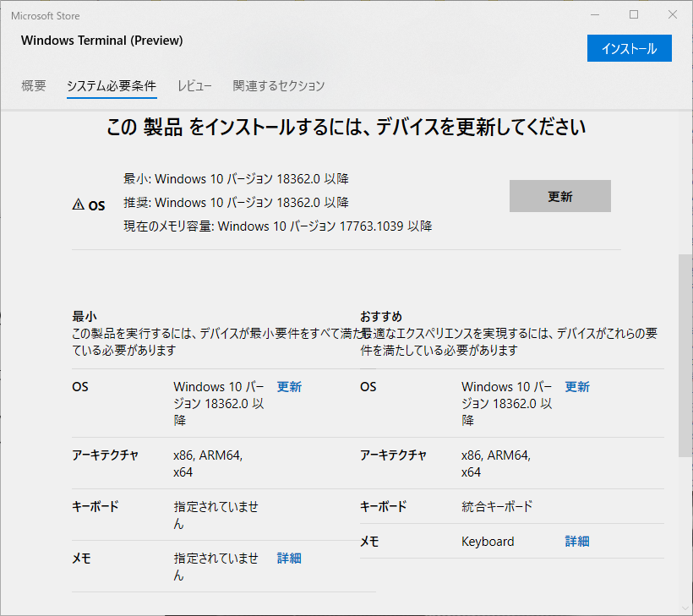Viewport: 693px width, 616px height.
Task: Click 指定されていません in 最小 キーボード row
Action: [216, 515]
